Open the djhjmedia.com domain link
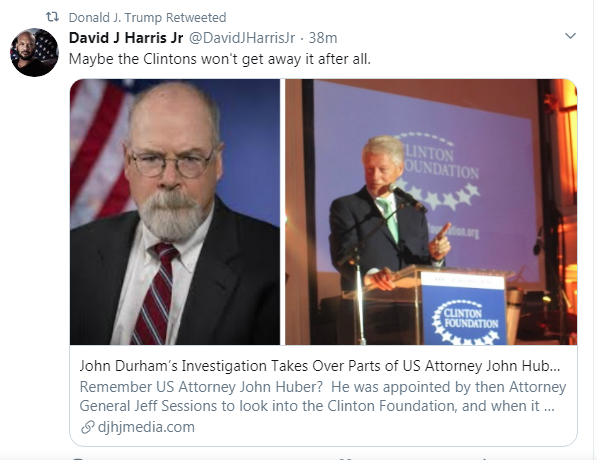This screenshot has height=460, width=597. point(146,427)
